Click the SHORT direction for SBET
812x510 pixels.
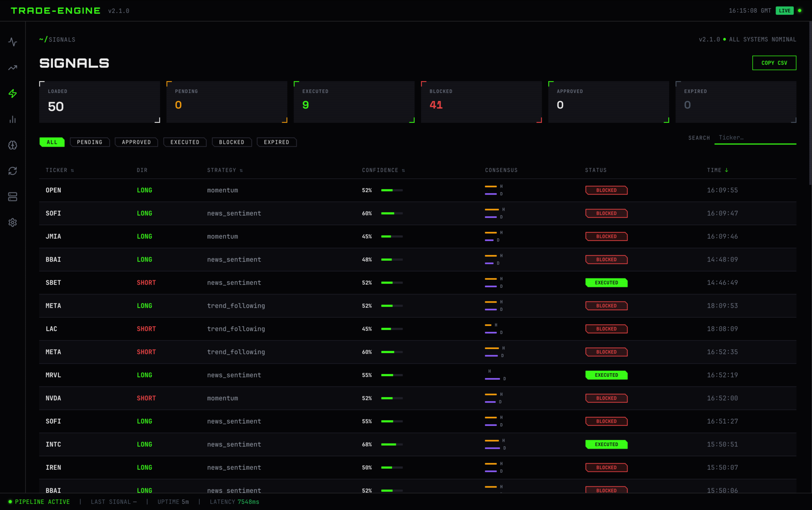146,283
